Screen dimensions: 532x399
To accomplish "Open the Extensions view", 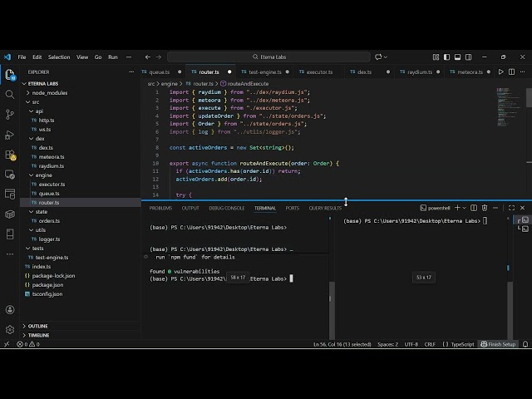I will click(x=9, y=155).
